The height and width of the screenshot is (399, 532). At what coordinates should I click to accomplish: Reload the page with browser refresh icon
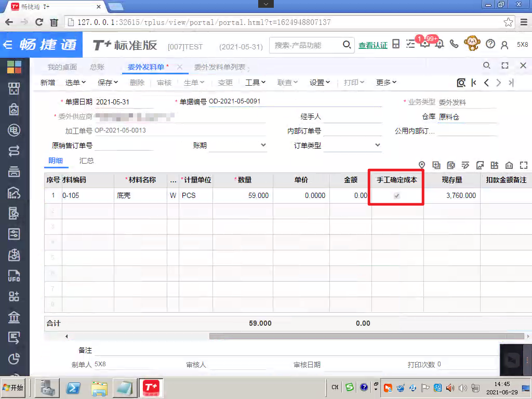(x=39, y=22)
